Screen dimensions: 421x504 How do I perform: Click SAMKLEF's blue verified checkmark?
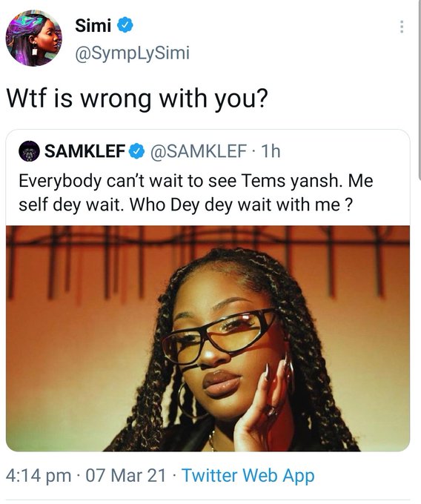click(x=136, y=151)
